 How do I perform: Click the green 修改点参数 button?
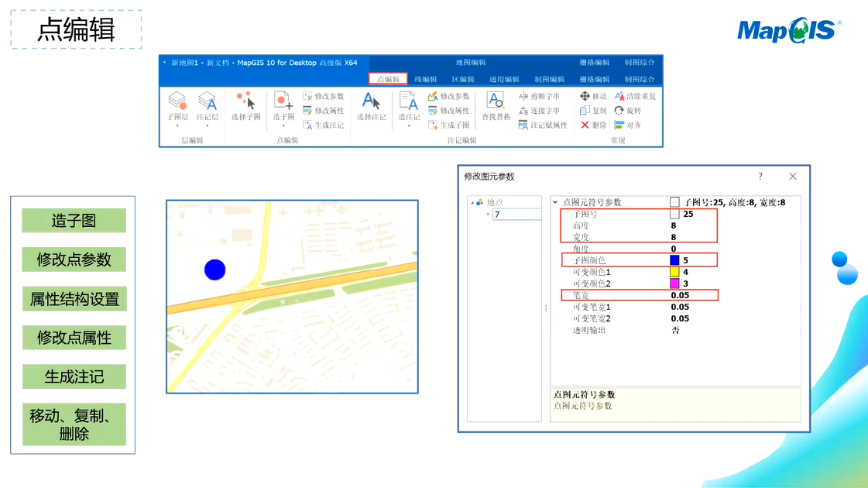tap(74, 259)
